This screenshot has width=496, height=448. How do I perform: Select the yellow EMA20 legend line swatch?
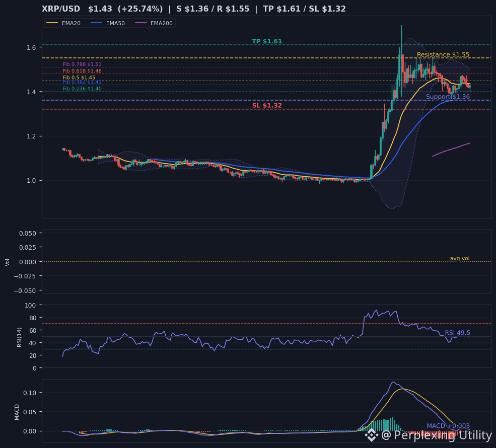coord(52,23)
